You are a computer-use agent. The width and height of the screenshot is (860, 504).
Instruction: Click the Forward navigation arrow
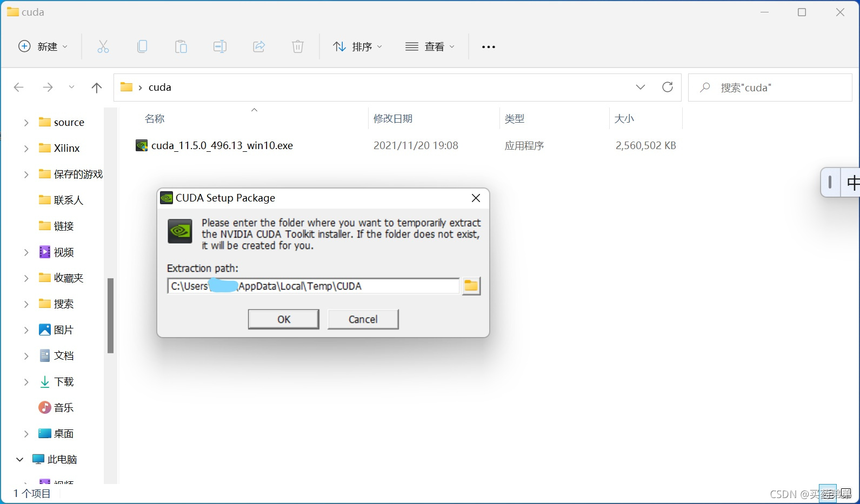click(x=48, y=88)
